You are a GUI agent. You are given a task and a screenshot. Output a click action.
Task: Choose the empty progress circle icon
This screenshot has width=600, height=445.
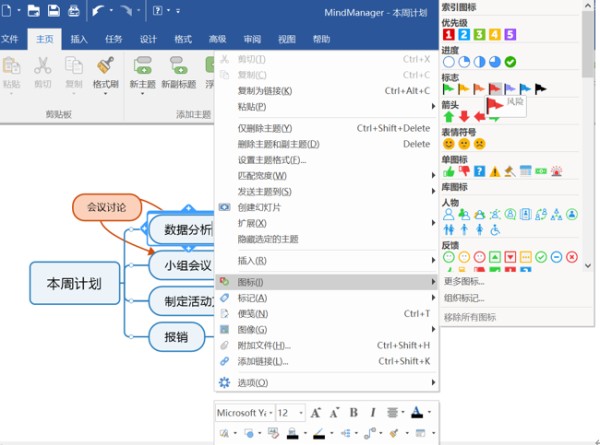tap(448, 62)
